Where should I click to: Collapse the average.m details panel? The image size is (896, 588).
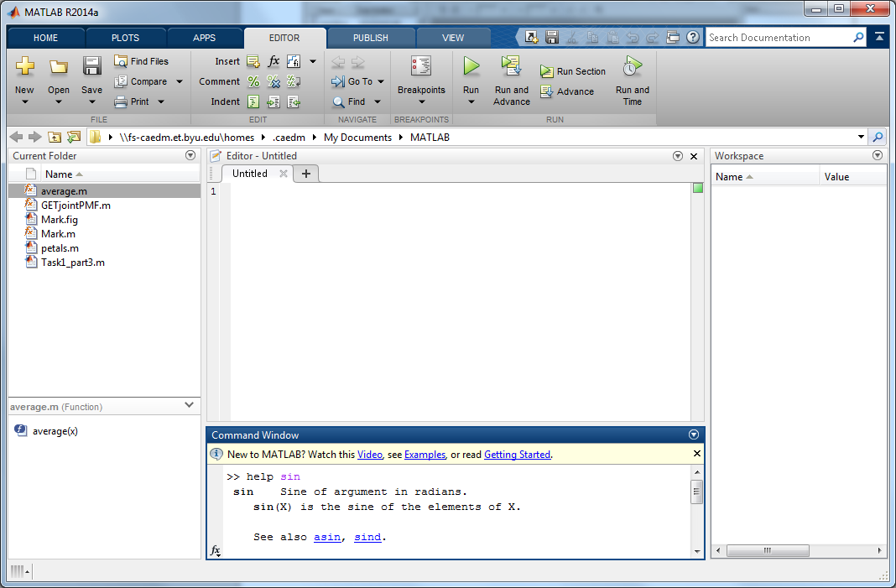coord(190,406)
